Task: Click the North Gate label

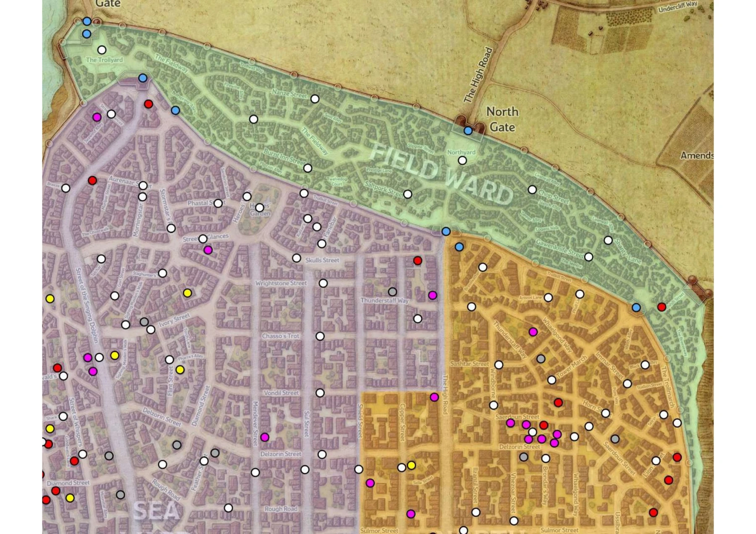Action: 502,119
